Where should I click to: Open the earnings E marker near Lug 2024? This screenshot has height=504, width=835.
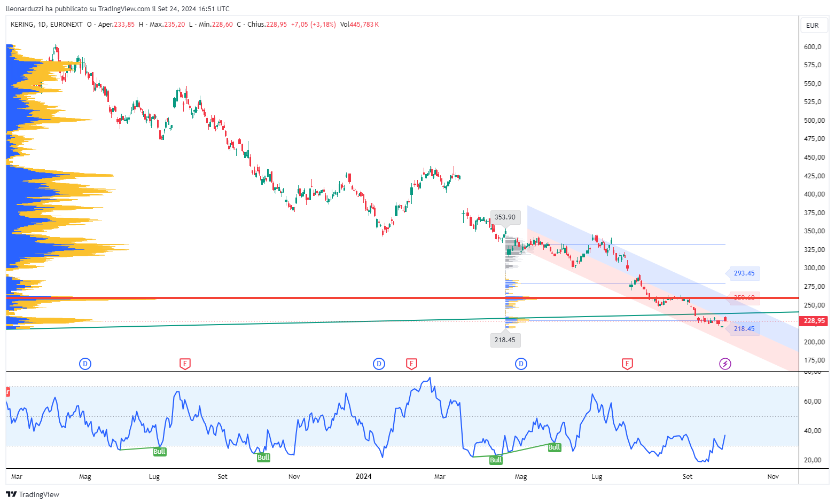click(x=627, y=364)
